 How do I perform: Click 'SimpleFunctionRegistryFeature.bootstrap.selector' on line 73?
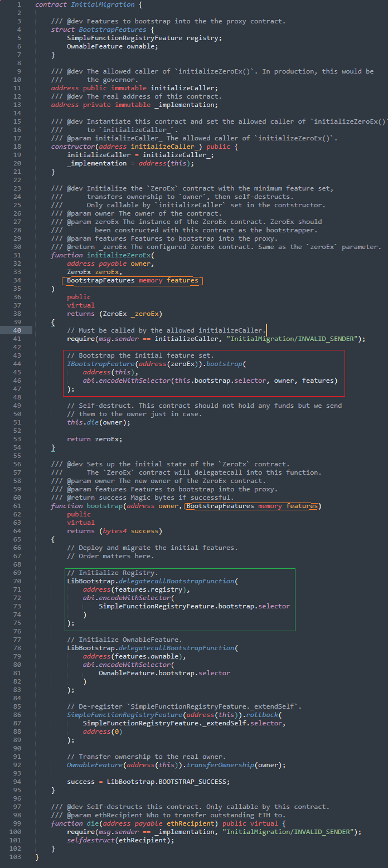tap(195, 606)
